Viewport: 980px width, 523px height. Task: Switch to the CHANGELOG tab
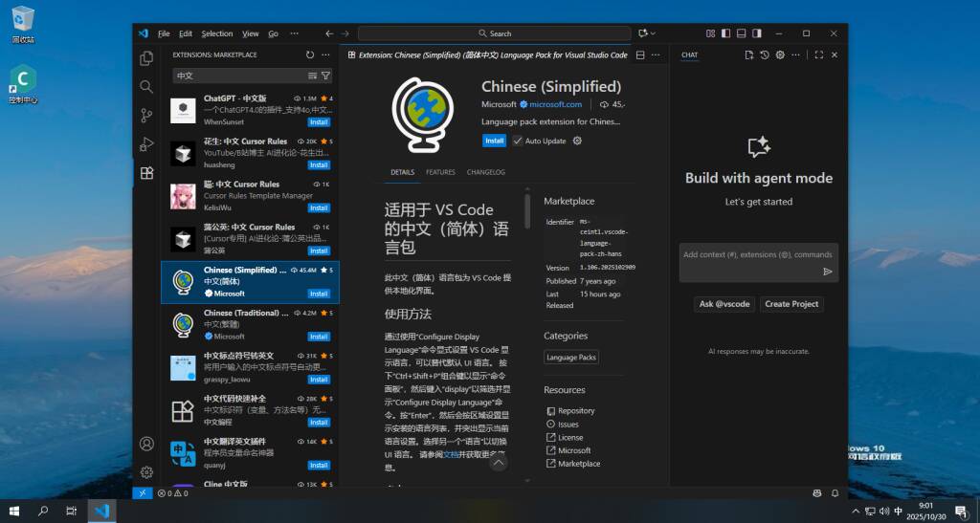tap(485, 172)
